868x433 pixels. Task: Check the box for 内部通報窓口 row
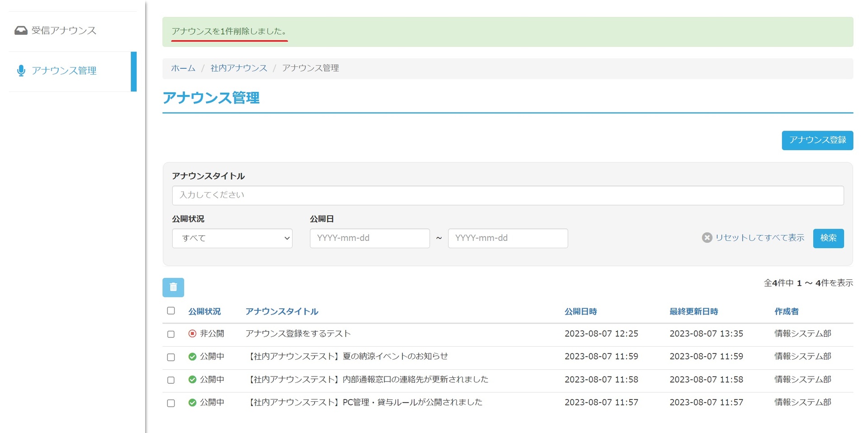[x=171, y=380]
